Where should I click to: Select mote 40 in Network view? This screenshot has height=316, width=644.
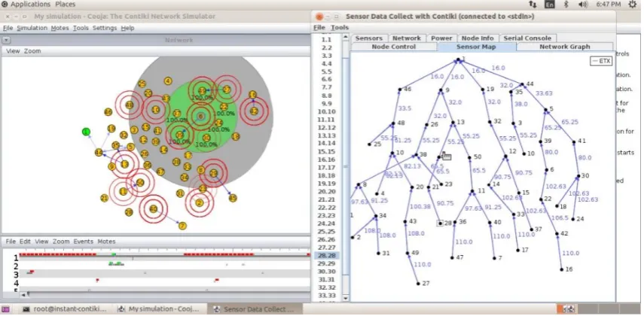pos(153,208)
